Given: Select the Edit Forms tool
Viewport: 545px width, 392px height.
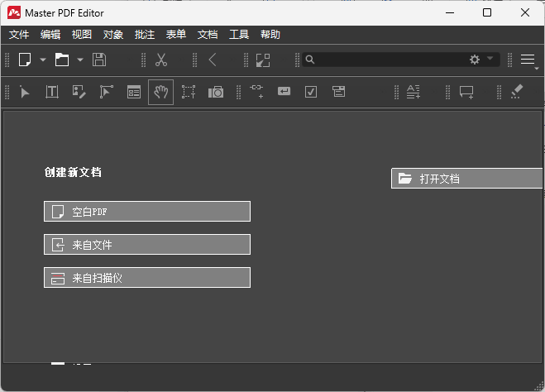Looking at the screenshot, I should click(134, 92).
